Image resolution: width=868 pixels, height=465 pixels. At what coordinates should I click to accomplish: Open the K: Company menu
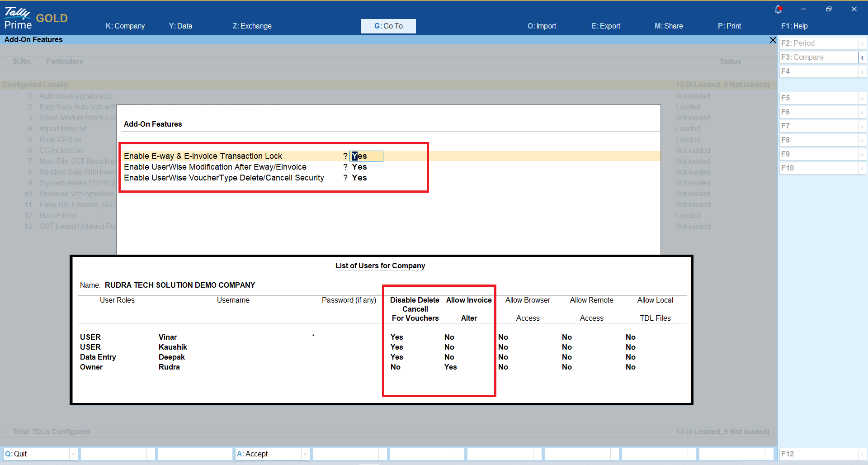(125, 26)
